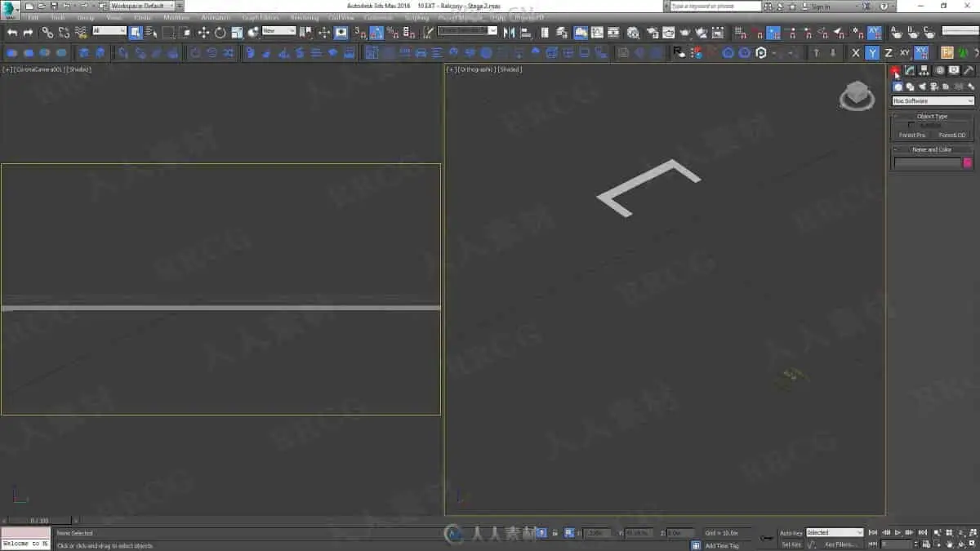Open reference coordinate system View dropdown

tap(279, 31)
